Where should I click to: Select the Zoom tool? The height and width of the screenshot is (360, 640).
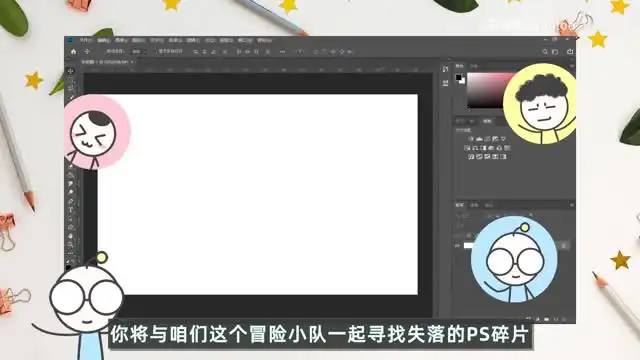pos(71,244)
